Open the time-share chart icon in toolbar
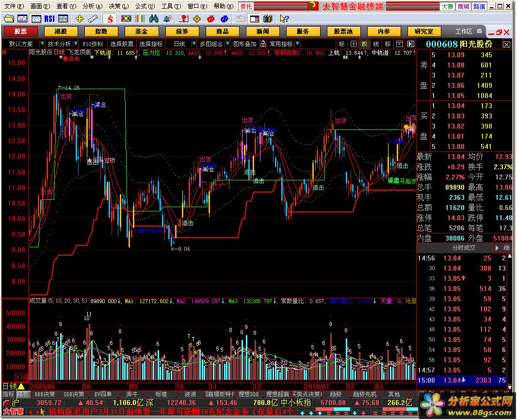Screen dimensions: 517x420 point(22,19)
